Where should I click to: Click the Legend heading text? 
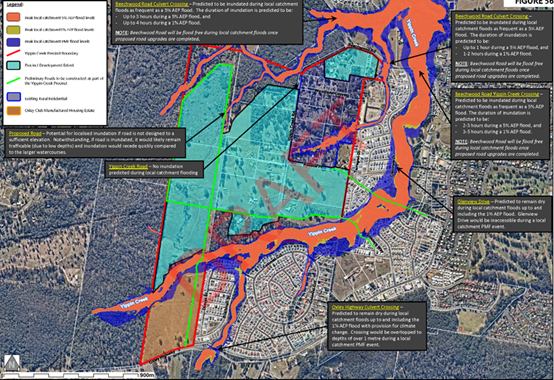tap(14, 4)
